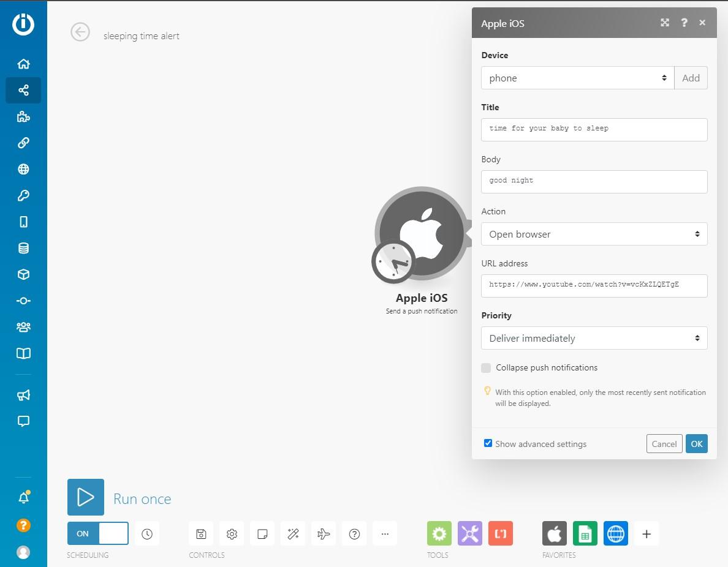Select the Apple iOS module on canvas

click(x=422, y=233)
